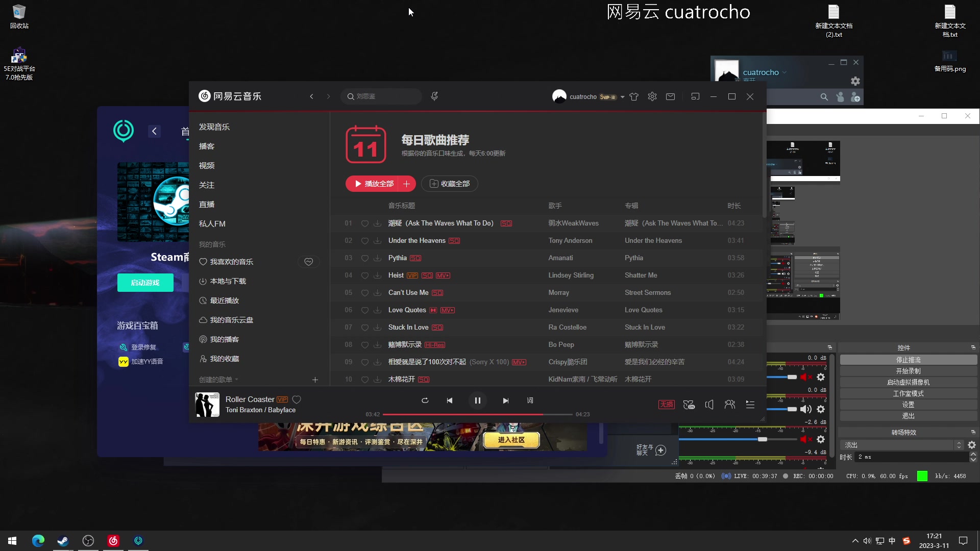Start heartbeat mode next to 我喜欢的音乐
This screenshot has width=980, height=551.
coord(309,262)
